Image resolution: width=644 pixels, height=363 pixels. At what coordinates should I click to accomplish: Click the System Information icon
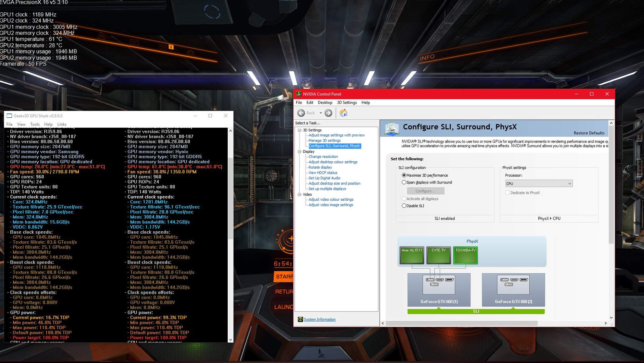click(x=300, y=319)
